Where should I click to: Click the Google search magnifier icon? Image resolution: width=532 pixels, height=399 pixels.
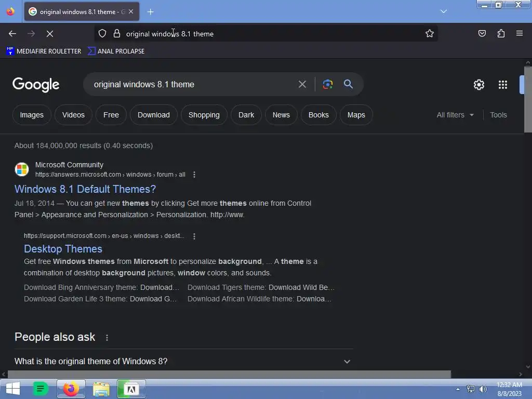[348, 84]
